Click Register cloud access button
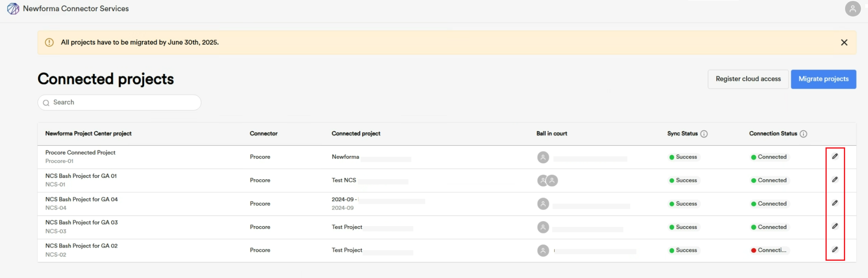This screenshot has height=278, width=868. coord(748,79)
